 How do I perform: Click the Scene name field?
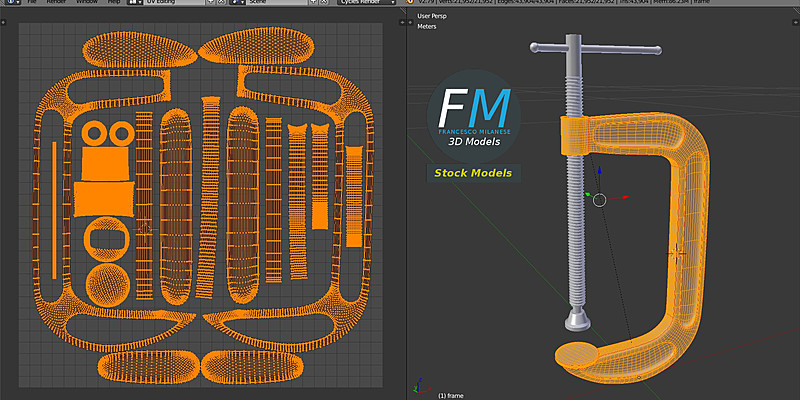coord(277,2)
